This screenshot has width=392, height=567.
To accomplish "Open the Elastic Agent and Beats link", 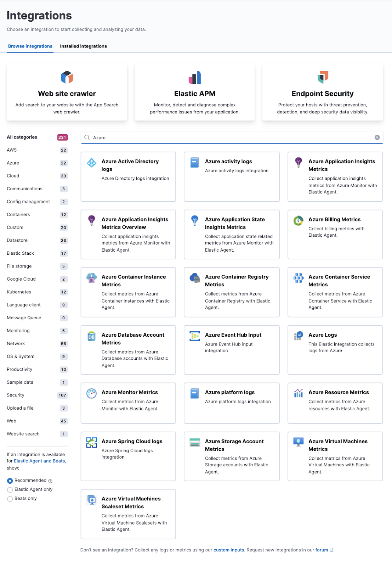I will [x=40, y=461].
